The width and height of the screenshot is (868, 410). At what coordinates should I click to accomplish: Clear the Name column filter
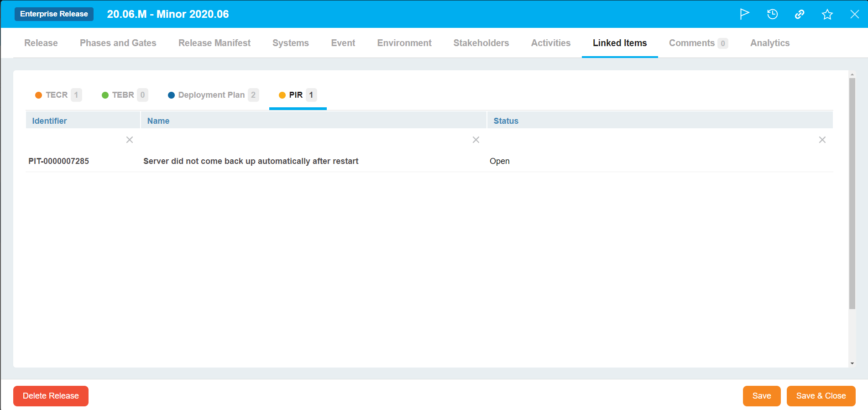[476, 140]
